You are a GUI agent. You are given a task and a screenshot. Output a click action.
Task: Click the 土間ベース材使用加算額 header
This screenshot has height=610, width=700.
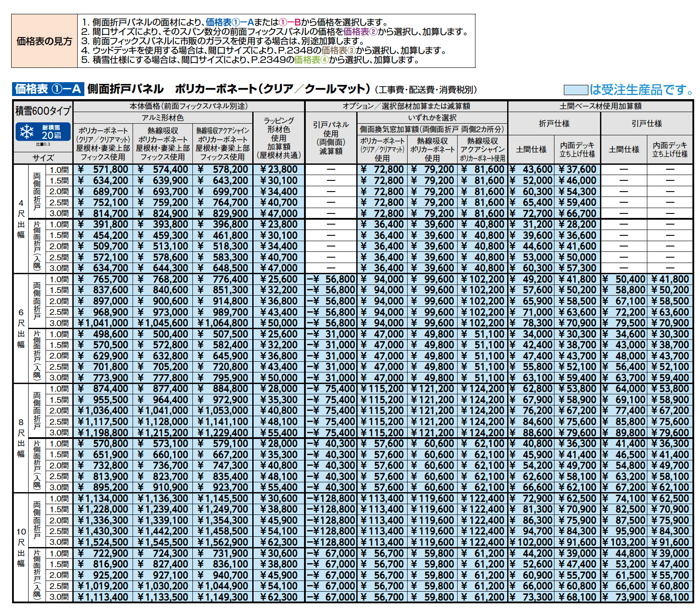pos(600,106)
